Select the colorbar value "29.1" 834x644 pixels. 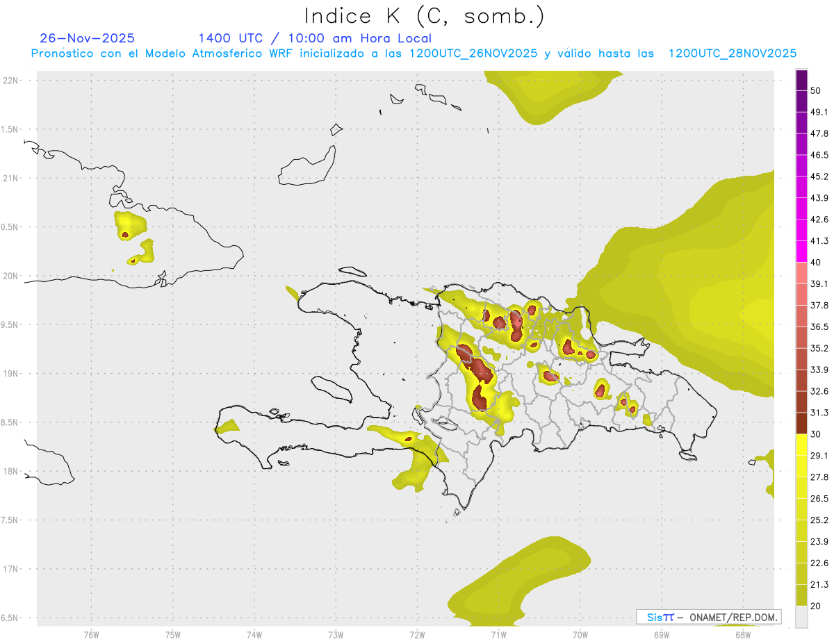pos(819,456)
